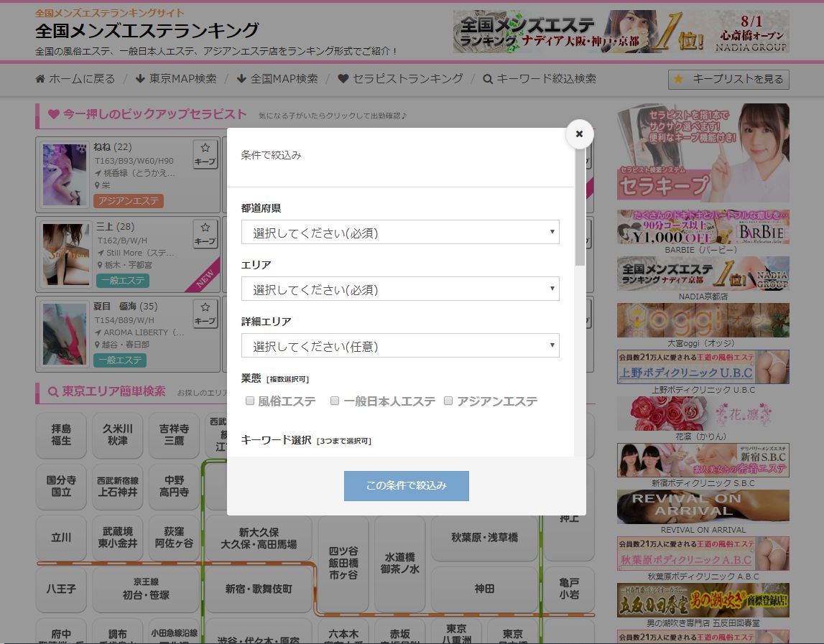The height and width of the screenshot is (644, 824).
Task: Check the 風俗エステ checkbox
Action: (250, 401)
